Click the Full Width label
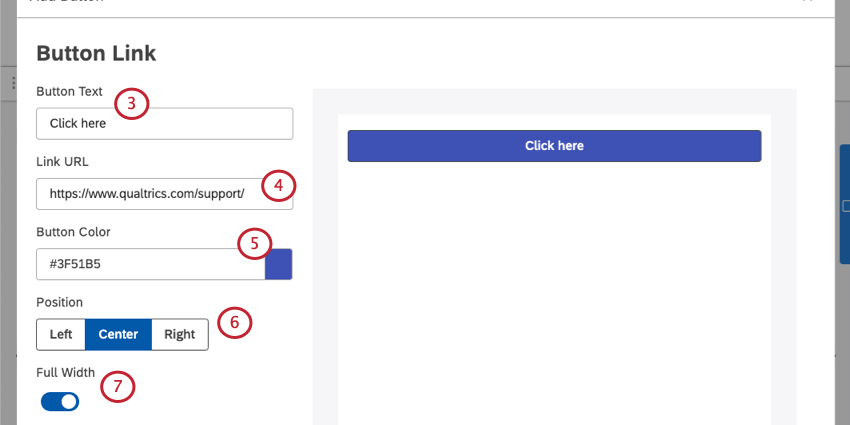The width and height of the screenshot is (850, 425). [66, 372]
